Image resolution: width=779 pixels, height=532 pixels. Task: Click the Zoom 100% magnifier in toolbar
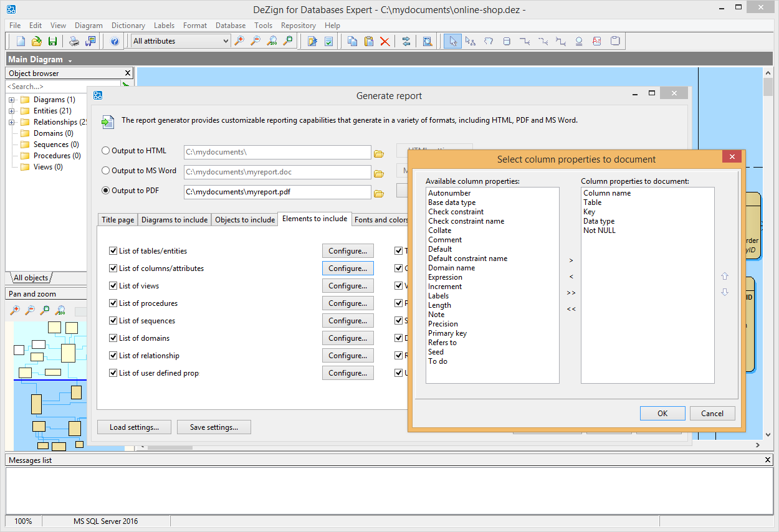click(x=272, y=41)
